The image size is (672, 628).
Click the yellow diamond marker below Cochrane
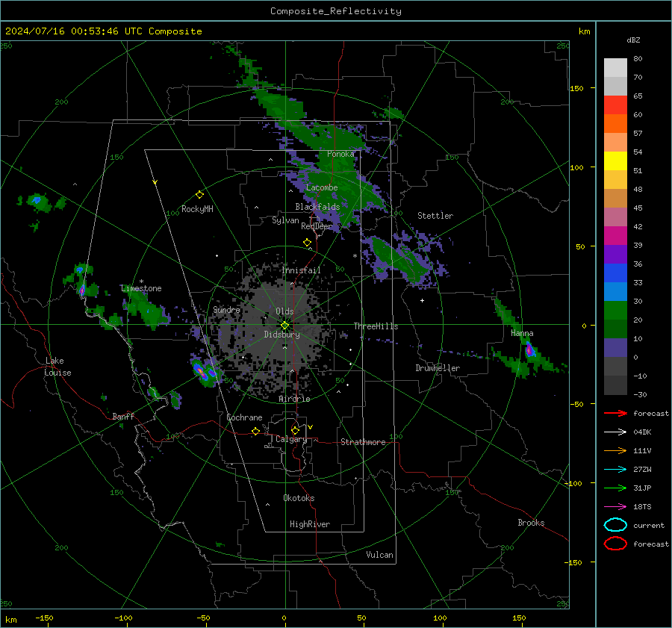click(255, 431)
